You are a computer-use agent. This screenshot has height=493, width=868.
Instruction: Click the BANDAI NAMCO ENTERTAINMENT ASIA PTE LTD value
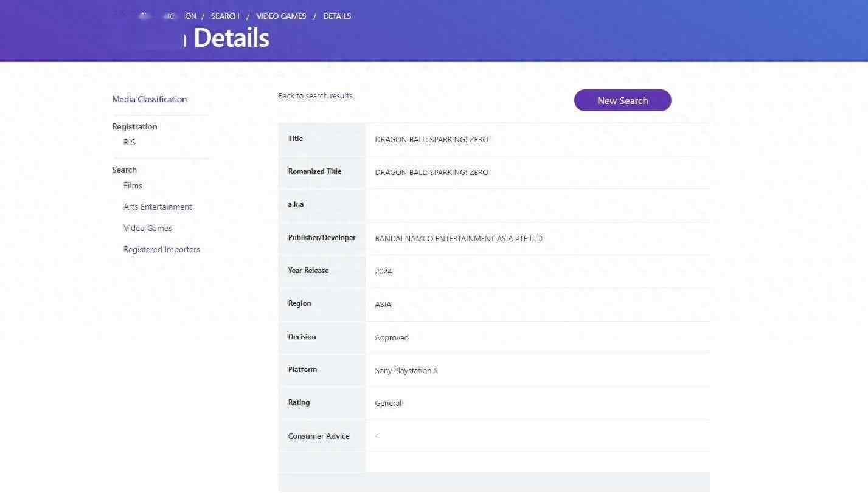(459, 238)
